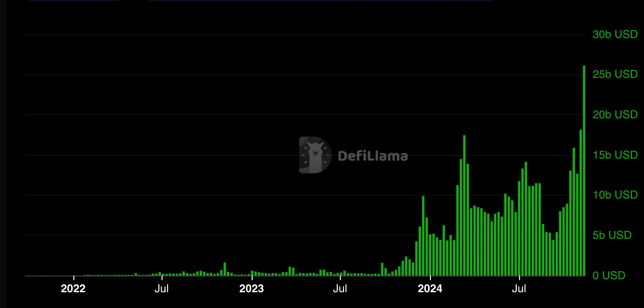Click the July 2024 peak bar near 14b
The image size is (644, 308).
tap(526, 218)
